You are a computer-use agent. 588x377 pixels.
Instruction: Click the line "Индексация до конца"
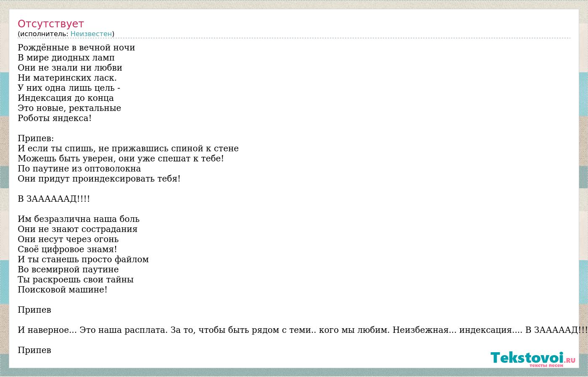(x=66, y=98)
